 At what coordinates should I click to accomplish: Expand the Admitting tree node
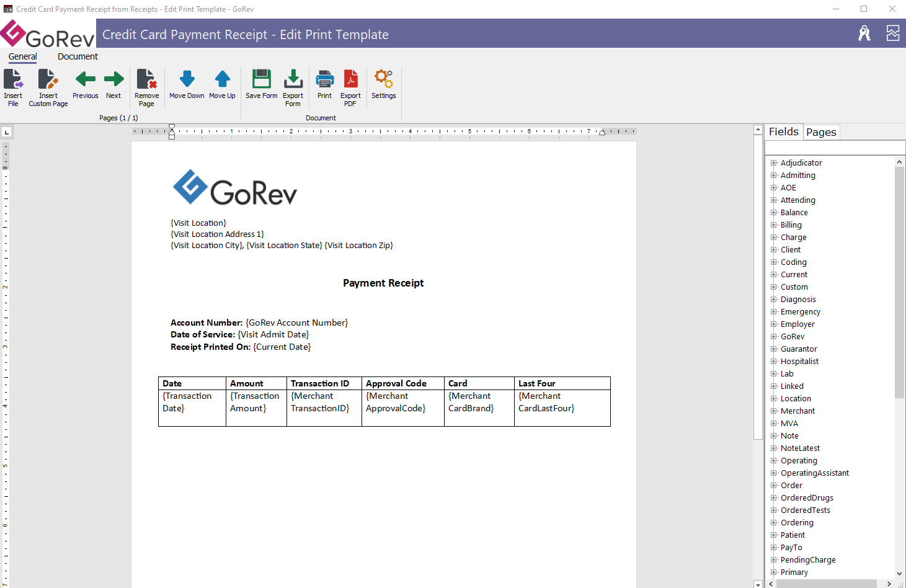(x=774, y=176)
